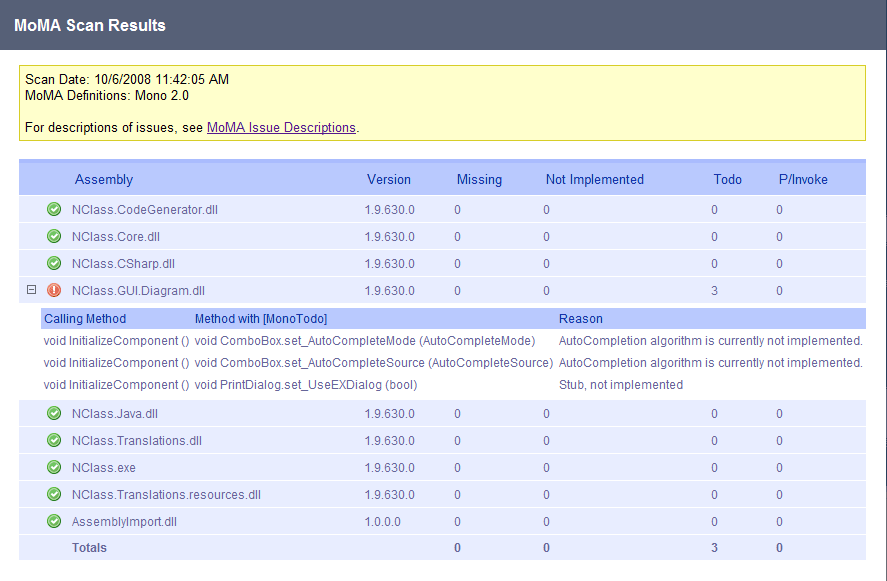Open the MoMA Issue Descriptions link
Screen dimensions: 887x581
281,128
